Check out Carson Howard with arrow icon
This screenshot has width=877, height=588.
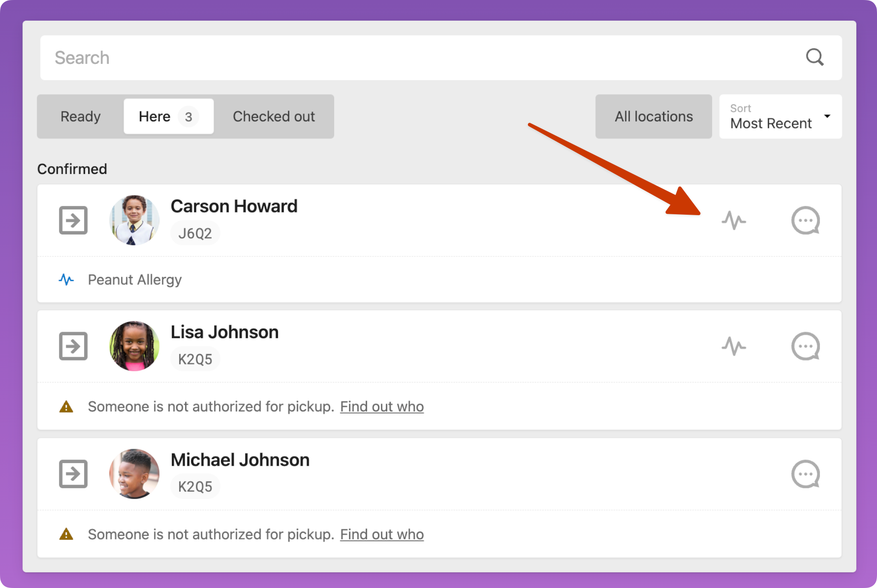pos(73,220)
